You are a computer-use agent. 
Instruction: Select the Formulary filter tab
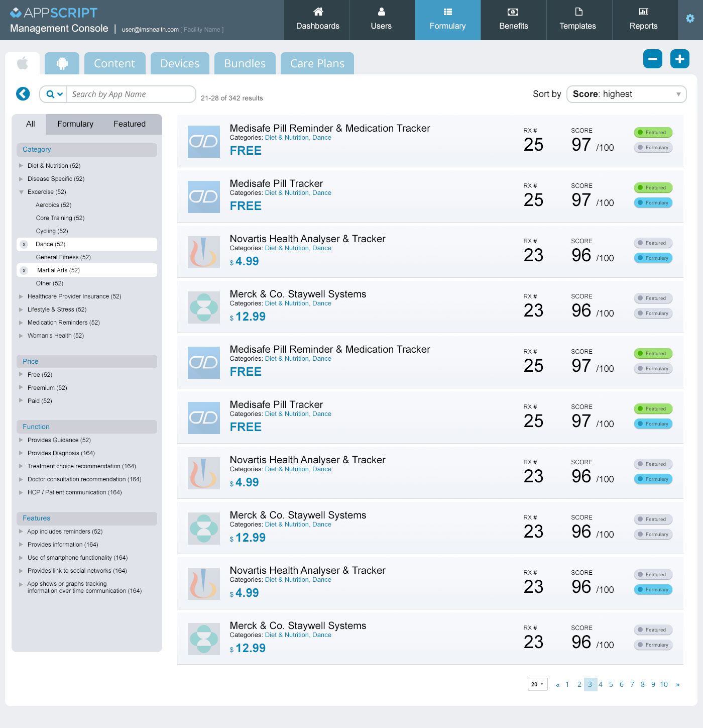pyautogui.click(x=75, y=124)
